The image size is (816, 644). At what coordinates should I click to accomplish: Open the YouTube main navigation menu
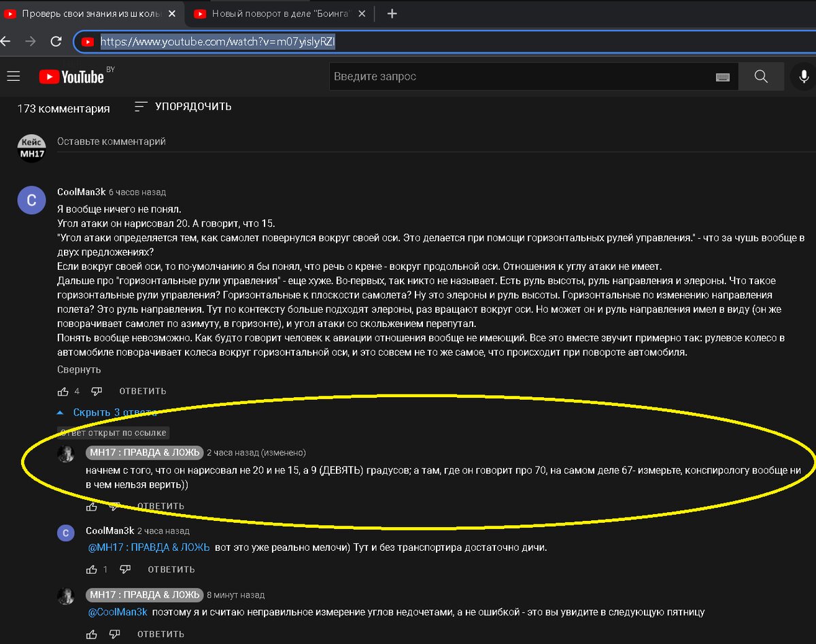click(14, 76)
